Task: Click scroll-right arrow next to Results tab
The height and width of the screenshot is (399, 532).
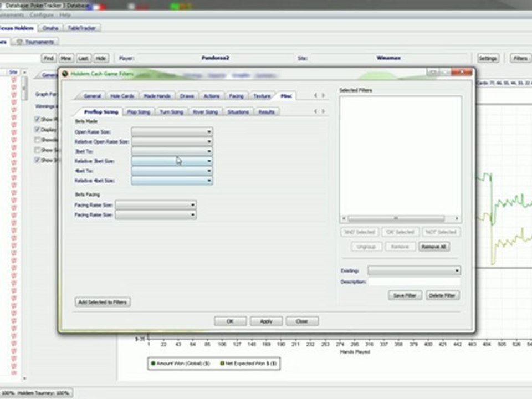Action: tap(323, 111)
